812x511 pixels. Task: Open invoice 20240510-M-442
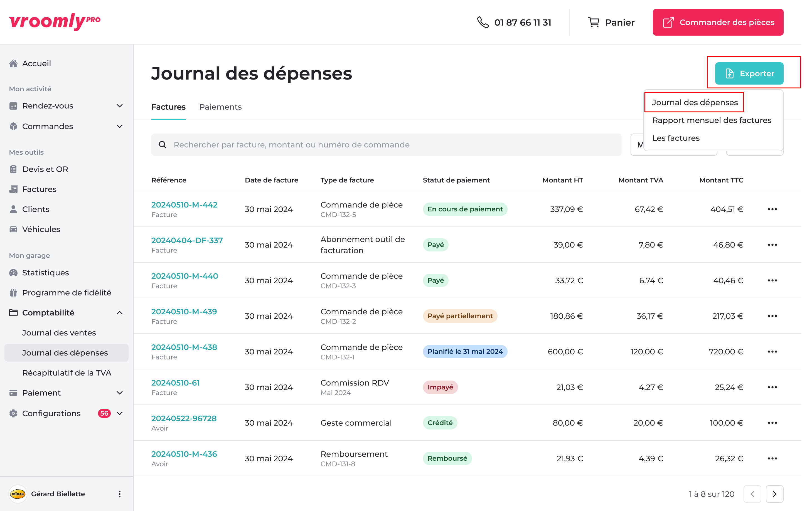point(184,205)
